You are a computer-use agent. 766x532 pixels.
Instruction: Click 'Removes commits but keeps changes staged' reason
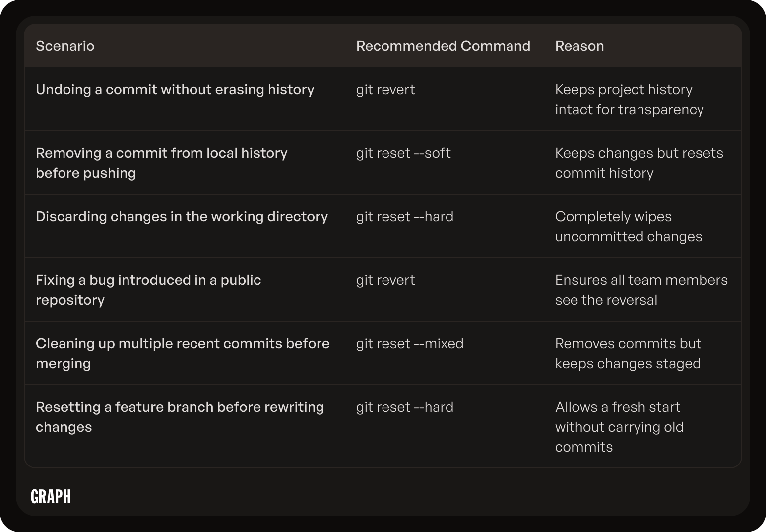(x=628, y=353)
